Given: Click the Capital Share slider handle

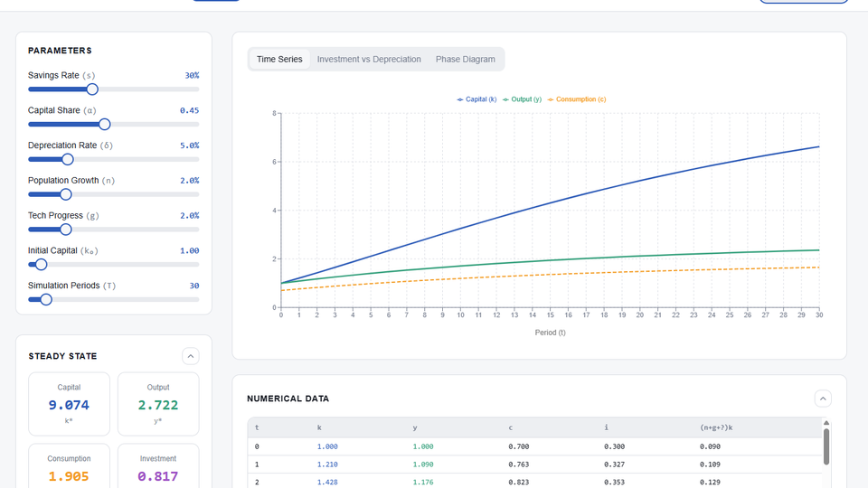Looking at the screenshot, I should (105, 124).
